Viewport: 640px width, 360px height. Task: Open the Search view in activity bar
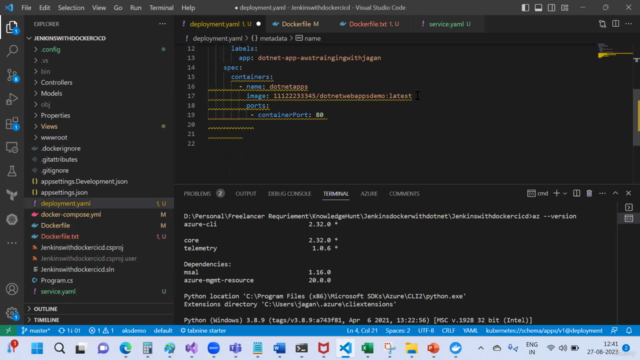[12, 51]
